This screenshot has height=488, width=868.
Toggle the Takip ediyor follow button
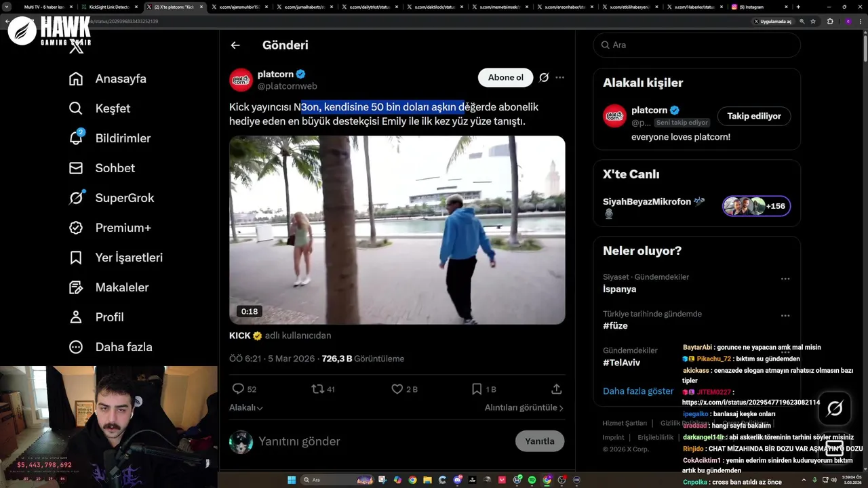click(754, 116)
